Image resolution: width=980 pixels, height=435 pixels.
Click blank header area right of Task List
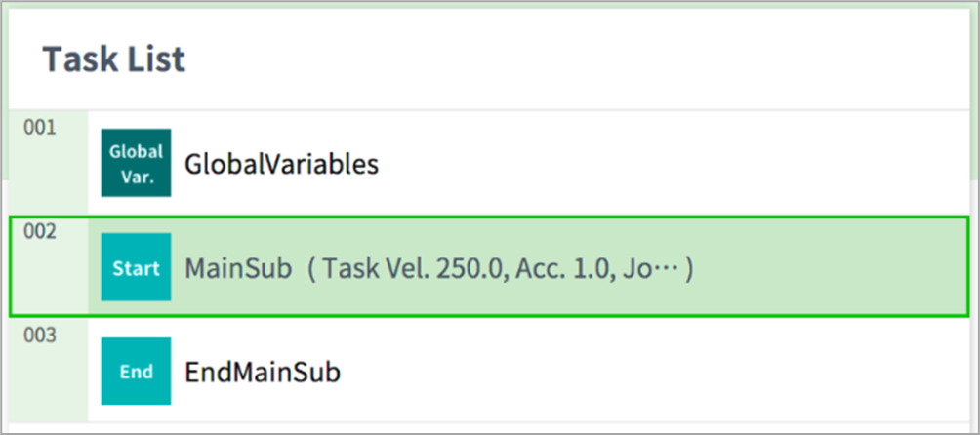[586, 60]
